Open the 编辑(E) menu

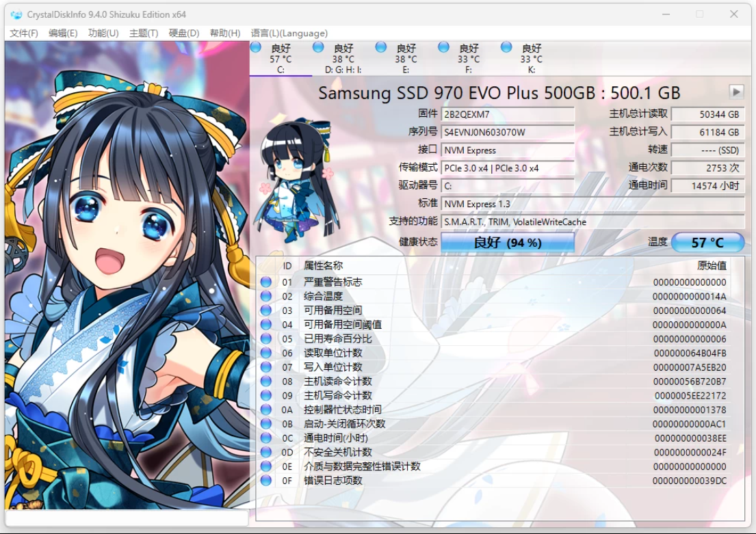click(63, 33)
